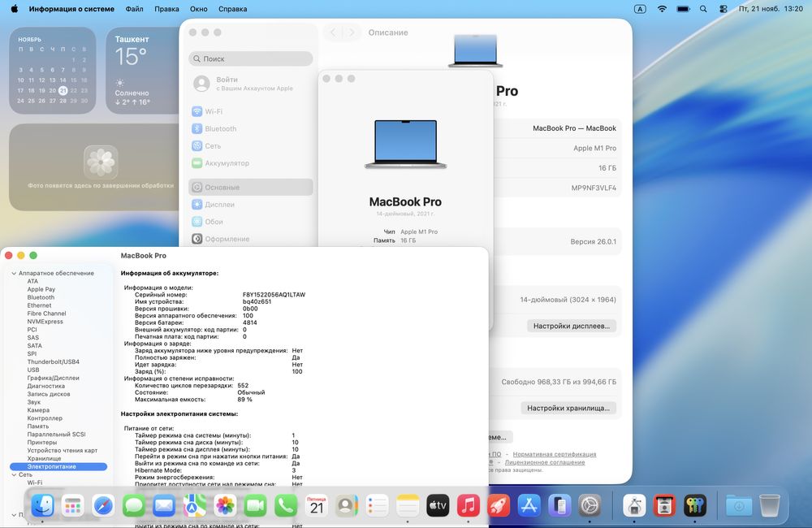Image resolution: width=812 pixels, height=528 pixels.
Task: Open the Trash in Dock
Action: pyautogui.click(x=770, y=505)
